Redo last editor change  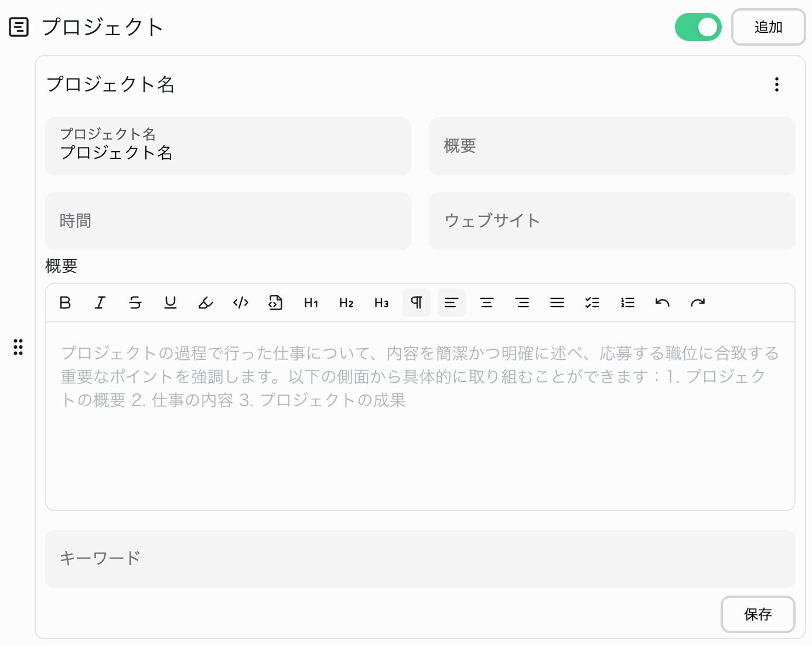[x=698, y=302]
